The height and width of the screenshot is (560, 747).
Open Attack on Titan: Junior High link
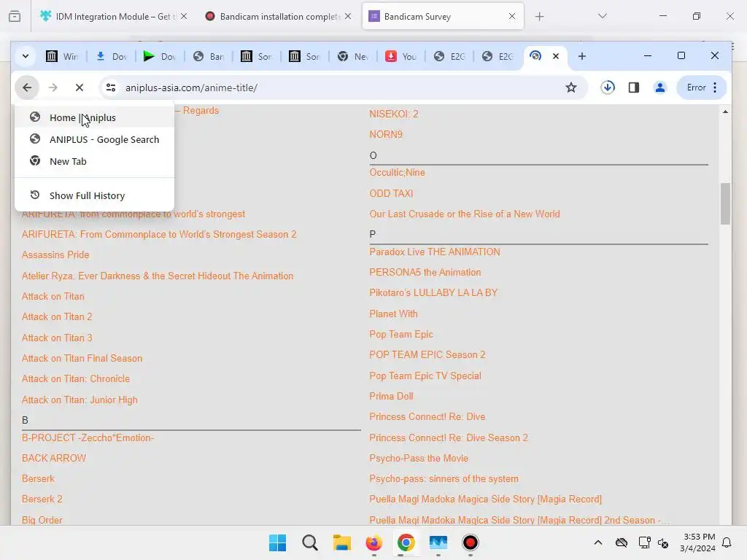click(x=80, y=400)
